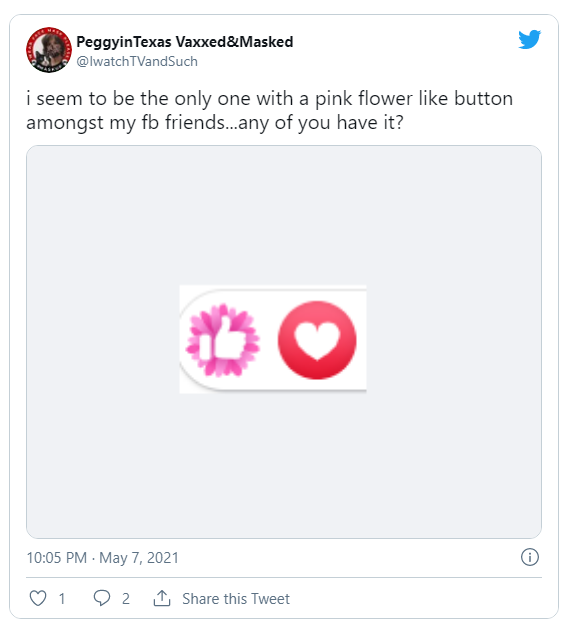Screen dimensions: 573x630
Task: Click the tweet text about pink flower
Action: point(270,110)
